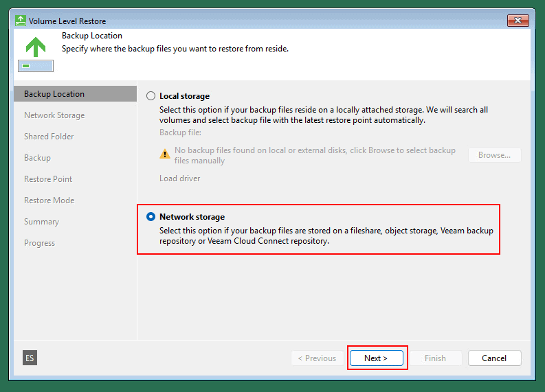Click the ES keyboard language indicator
The height and width of the screenshot is (392, 545).
[x=30, y=358]
